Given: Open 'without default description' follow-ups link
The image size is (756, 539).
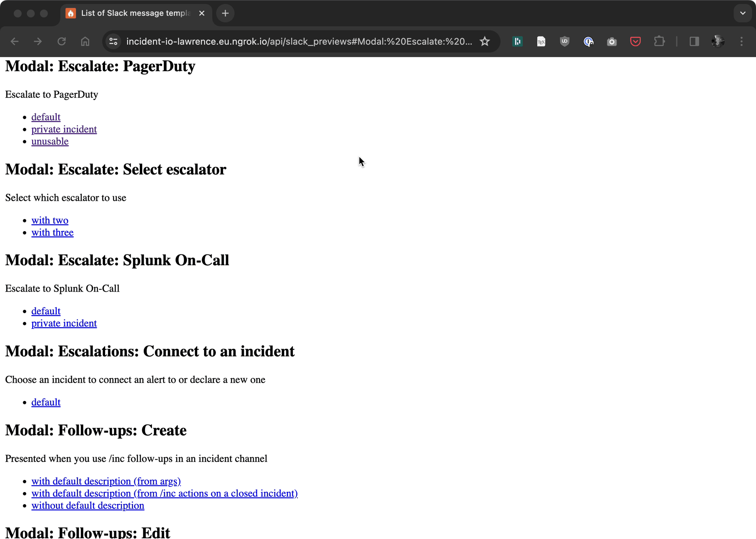Looking at the screenshot, I should (88, 506).
